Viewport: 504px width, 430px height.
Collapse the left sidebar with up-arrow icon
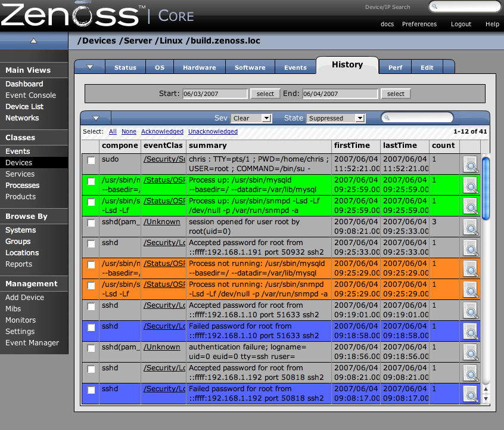(x=34, y=41)
